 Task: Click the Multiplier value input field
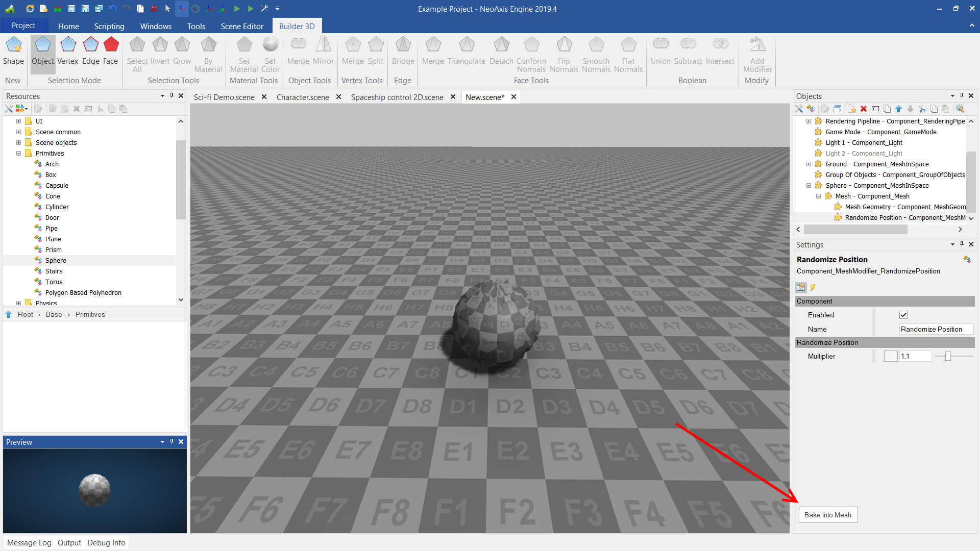(916, 356)
